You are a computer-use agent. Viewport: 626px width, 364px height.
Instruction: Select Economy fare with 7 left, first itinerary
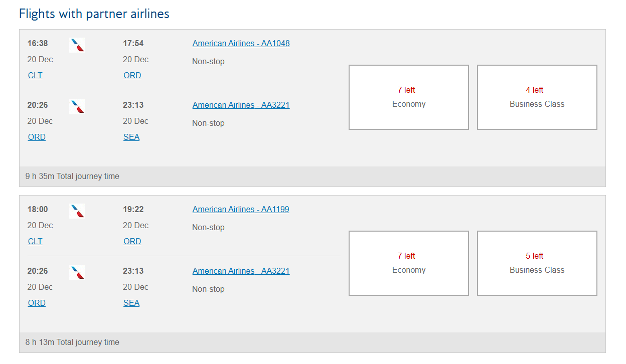tap(409, 97)
